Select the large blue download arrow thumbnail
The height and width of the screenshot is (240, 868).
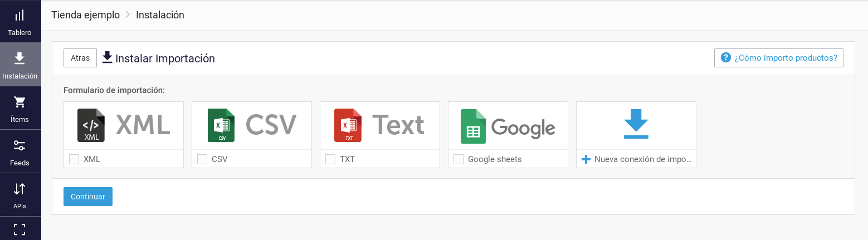pos(636,126)
